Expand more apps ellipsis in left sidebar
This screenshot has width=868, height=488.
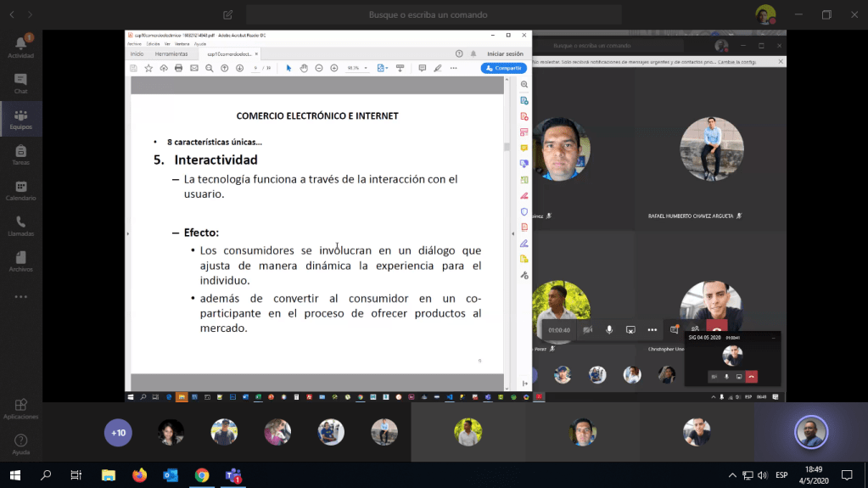(x=20, y=297)
